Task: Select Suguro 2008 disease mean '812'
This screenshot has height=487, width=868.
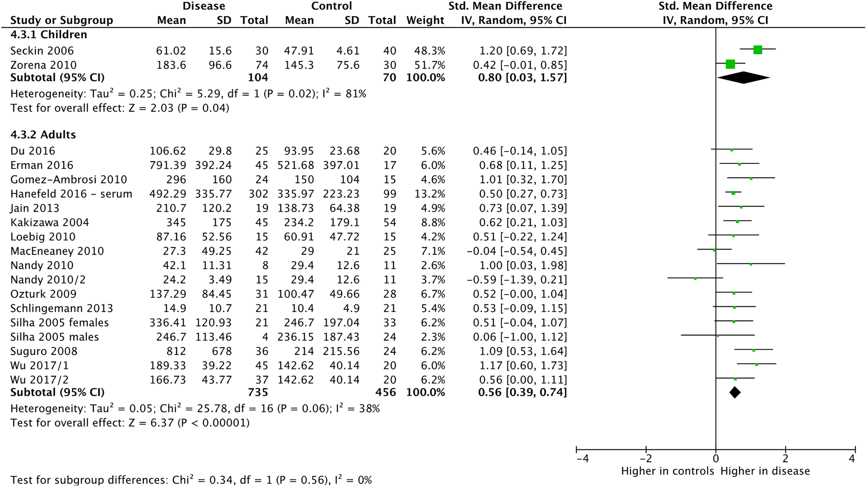Action: (177, 351)
